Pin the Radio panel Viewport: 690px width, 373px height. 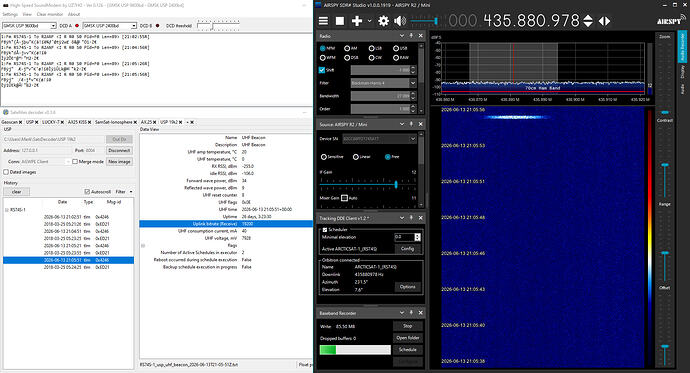(411, 36)
